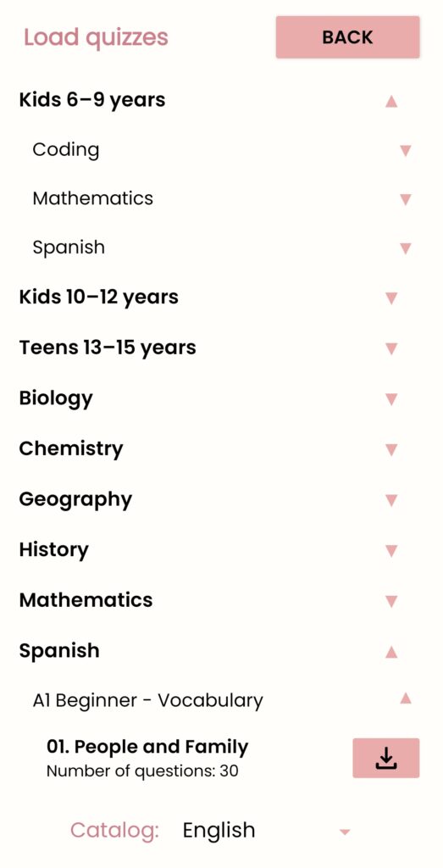Expand the History category arrow

click(391, 551)
